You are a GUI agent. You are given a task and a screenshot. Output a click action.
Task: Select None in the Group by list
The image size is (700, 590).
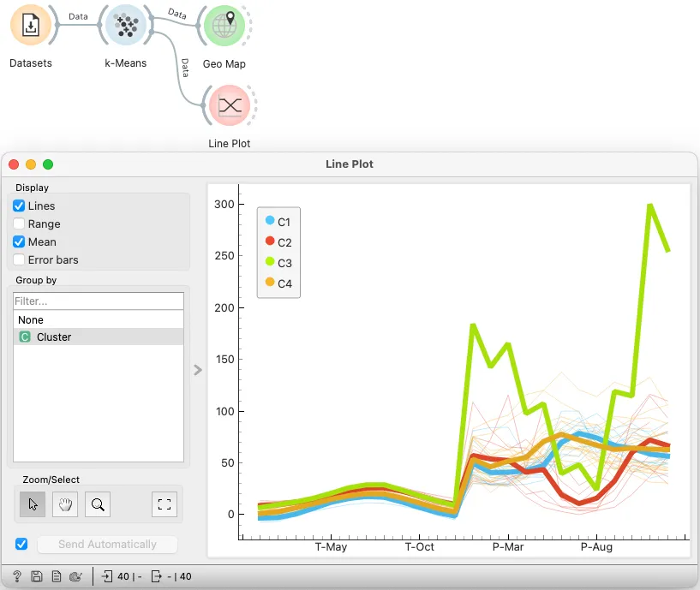coord(99,319)
